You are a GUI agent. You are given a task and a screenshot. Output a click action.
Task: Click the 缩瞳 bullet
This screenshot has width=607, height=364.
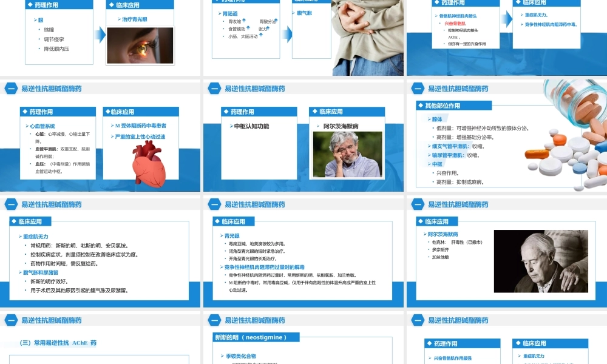(49, 29)
